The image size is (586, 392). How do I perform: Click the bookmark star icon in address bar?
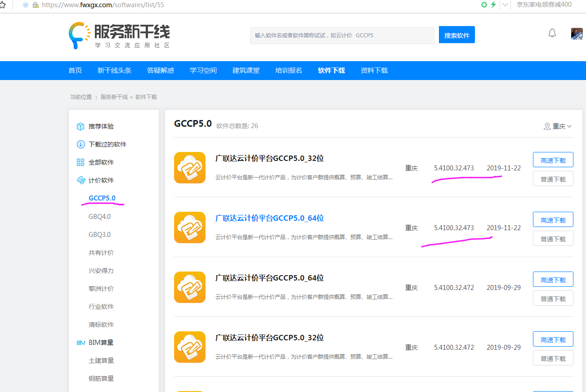(x=2, y=4)
